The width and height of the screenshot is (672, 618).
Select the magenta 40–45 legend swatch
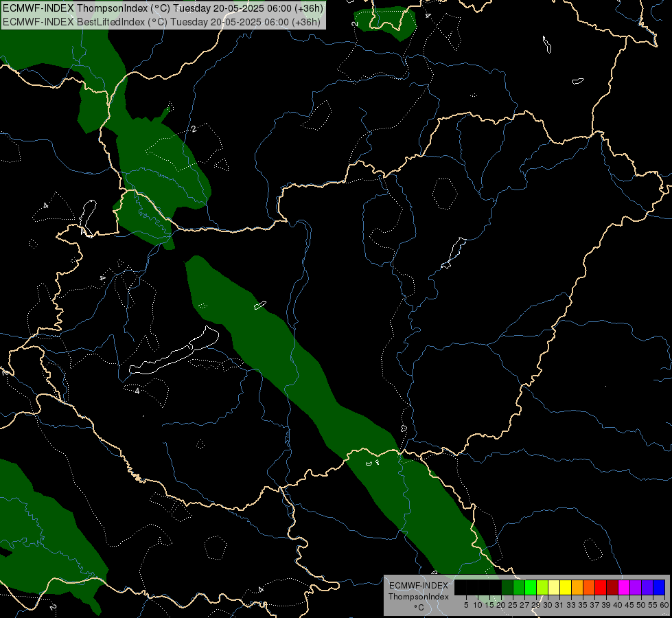624,588
